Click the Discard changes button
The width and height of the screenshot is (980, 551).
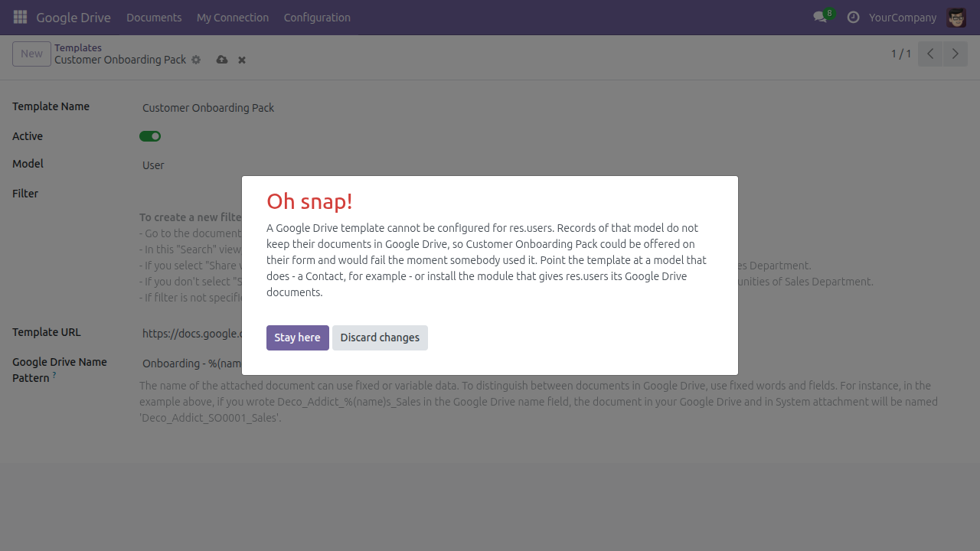(380, 337)
